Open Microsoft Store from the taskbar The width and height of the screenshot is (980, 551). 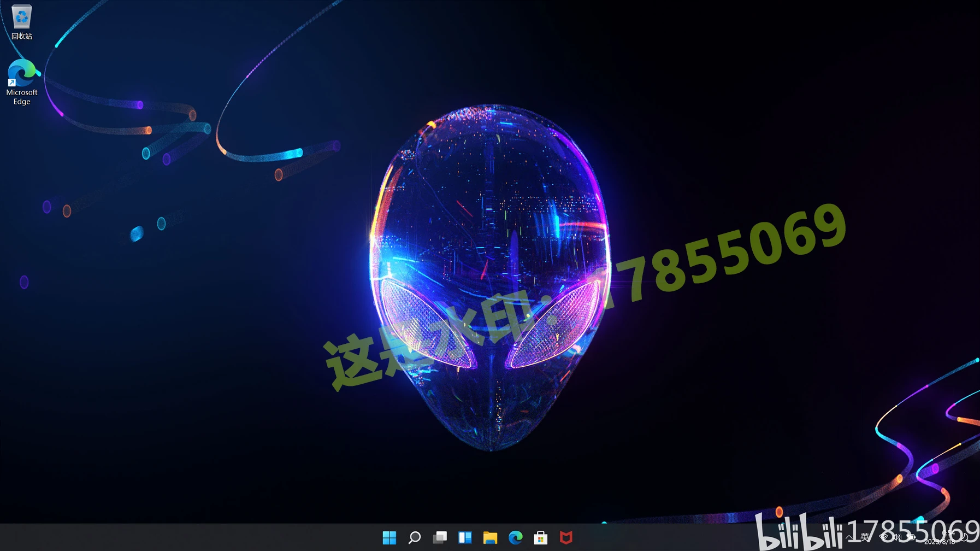pyautogui.click(x=541, y=538)
